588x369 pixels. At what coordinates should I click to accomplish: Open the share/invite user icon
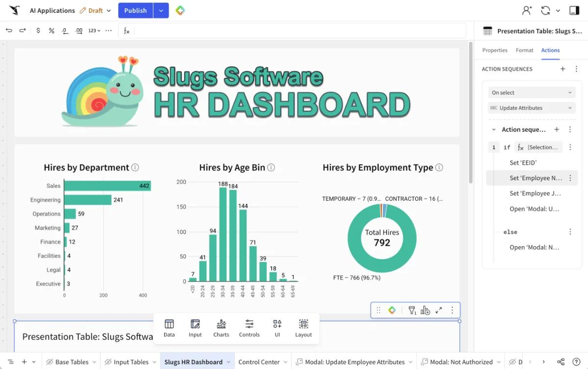pyautogui.click(x=527, y=11)
